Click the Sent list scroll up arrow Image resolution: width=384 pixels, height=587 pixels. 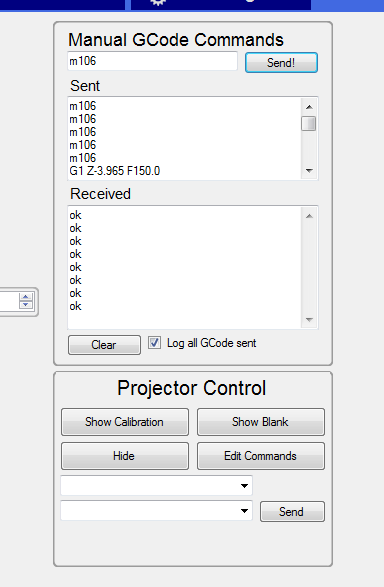309,107
